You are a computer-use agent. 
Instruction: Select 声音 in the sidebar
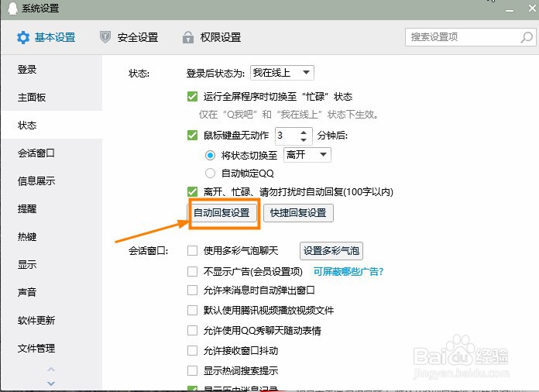[52, 292]
